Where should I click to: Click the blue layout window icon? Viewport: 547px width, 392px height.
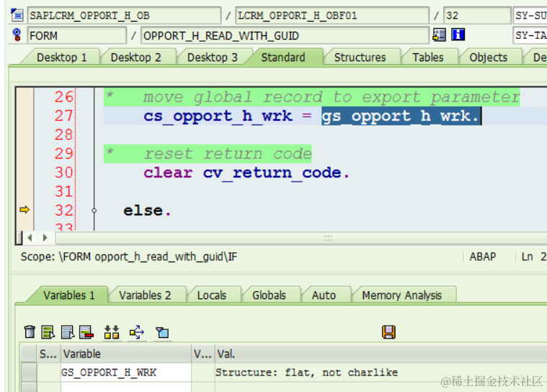tap(162, 332)
